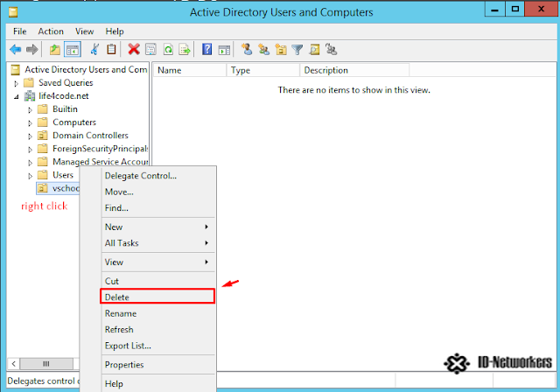560x392 pixels.
Task: Click the Up one level folder icon
Action: [x=54, y=49]
